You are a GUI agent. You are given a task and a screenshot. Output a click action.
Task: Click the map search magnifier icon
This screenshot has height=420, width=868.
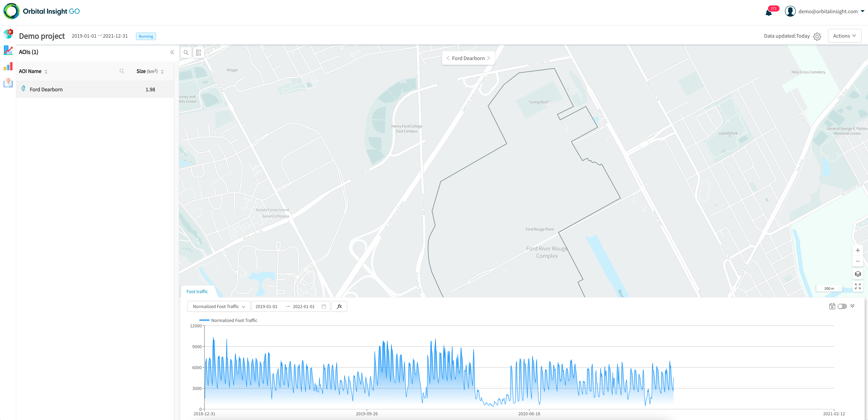(186, 53)
